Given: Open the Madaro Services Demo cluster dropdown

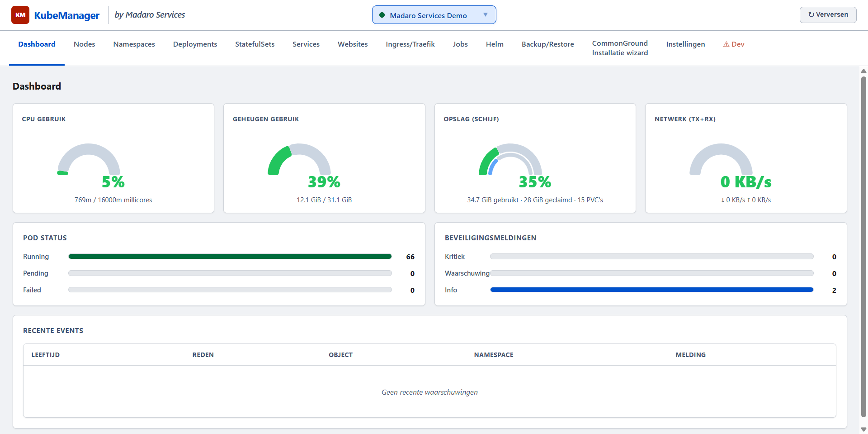Looking at the screenshot, I should coord(434,15).
